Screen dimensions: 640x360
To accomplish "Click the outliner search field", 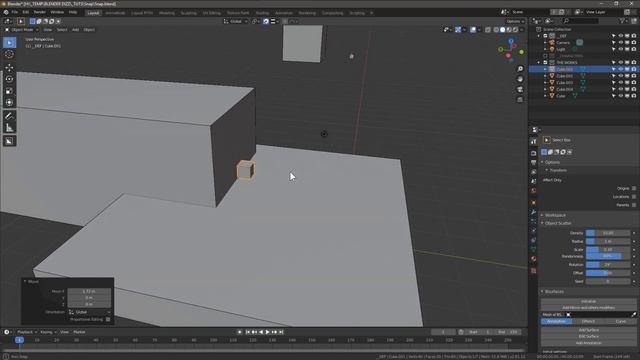I will [580, 21].
